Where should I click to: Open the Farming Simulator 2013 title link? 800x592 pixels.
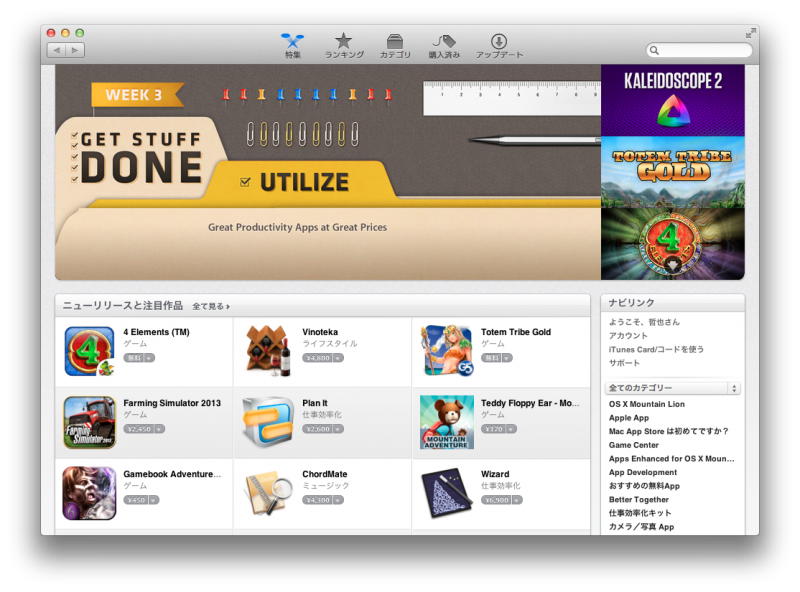pos(172,403)
